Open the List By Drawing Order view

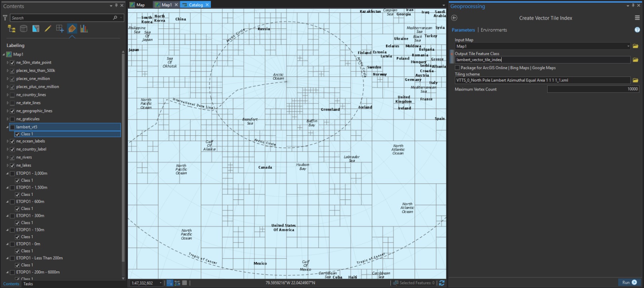(x=12, y=29)
